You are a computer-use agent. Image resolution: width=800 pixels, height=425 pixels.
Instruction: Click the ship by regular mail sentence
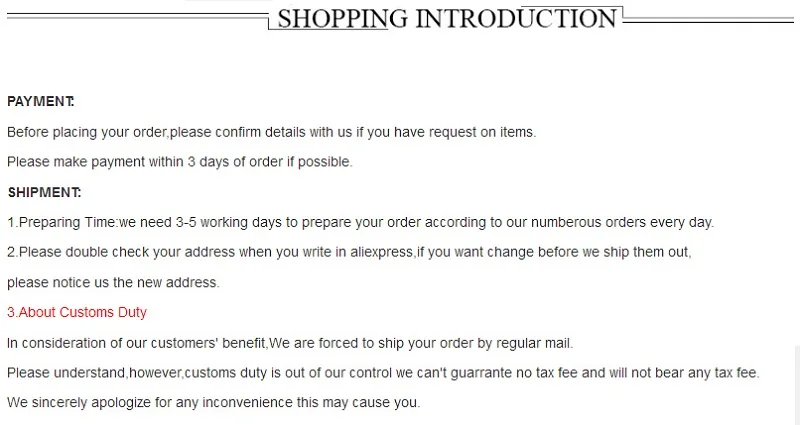click(290, 343)
